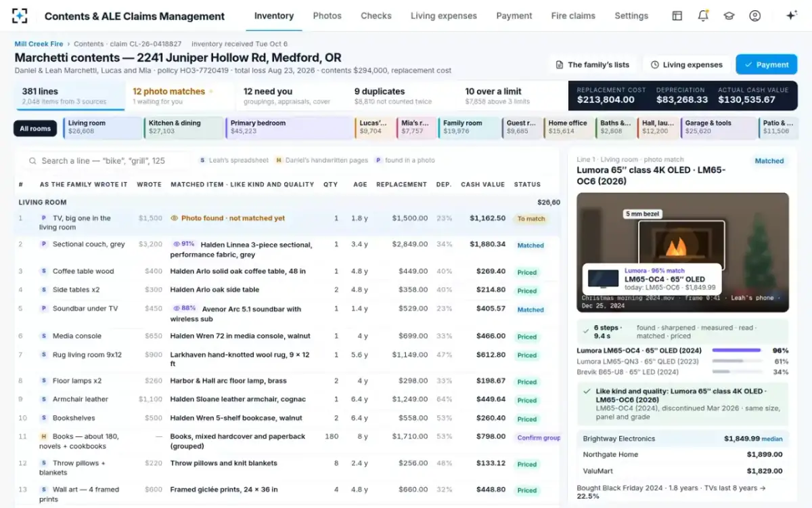812x508 pixels.
Task: Open the Fire claims tab
Action: click(x=573, y=16)
